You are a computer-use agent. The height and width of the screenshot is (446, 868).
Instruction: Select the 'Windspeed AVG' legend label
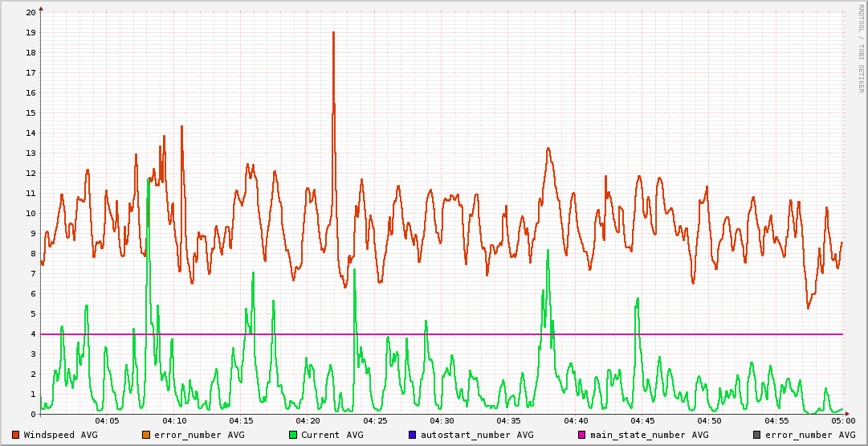click(60, 436)
